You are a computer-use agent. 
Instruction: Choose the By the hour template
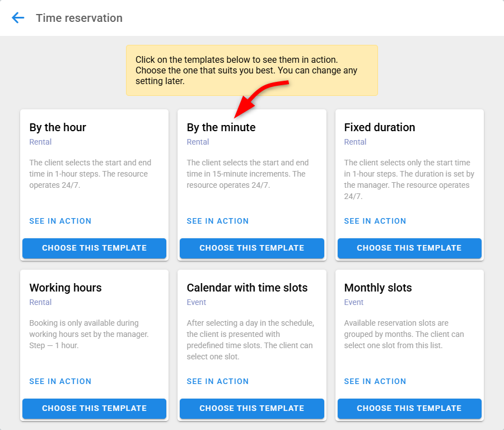tap(94, 248)
